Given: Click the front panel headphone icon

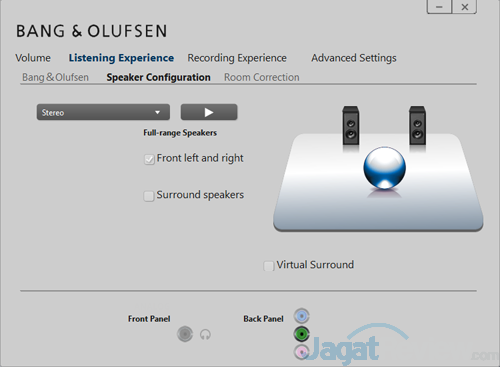Looking at the screenshot, I should point(205,334).
